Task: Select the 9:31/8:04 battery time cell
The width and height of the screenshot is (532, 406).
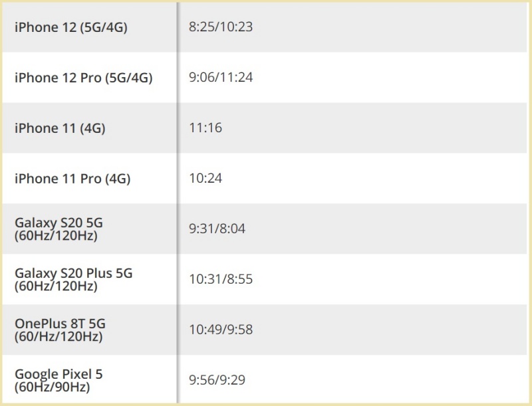Action: (x=217, y=229)
